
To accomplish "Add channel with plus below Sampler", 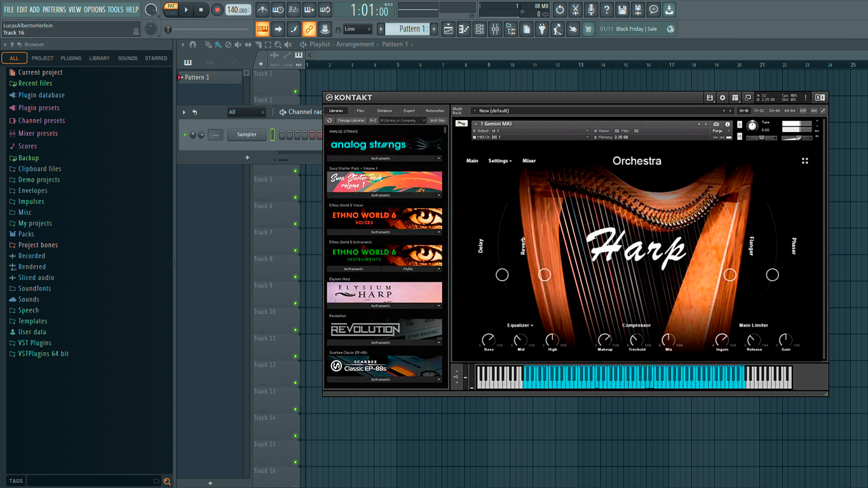I will pyautogui.click(x=247, y=158).
